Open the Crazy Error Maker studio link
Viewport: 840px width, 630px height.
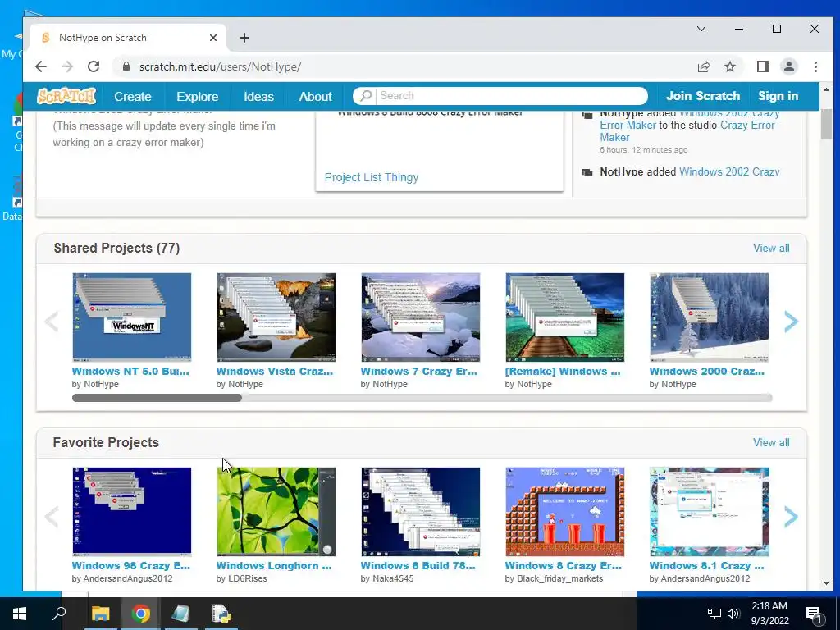(x=687, y=130)
